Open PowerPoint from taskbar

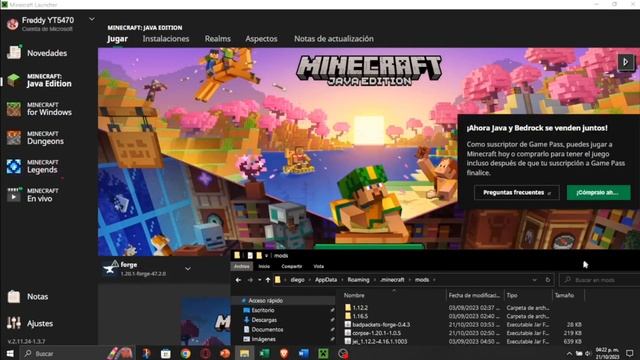[x=225, y=353]
